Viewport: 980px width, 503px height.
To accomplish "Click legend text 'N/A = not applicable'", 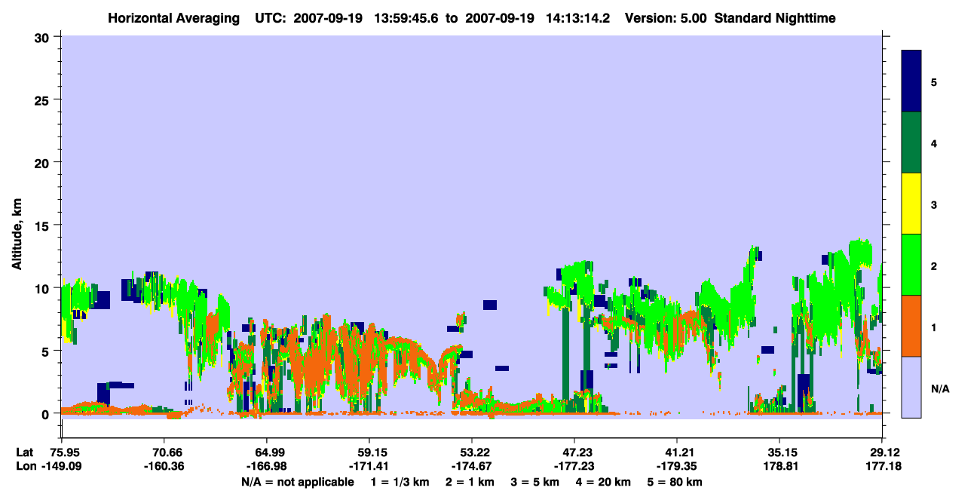I will click(297, 482).
